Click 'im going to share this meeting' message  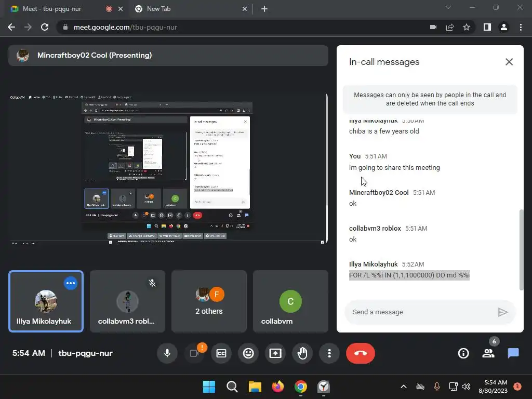394,168
